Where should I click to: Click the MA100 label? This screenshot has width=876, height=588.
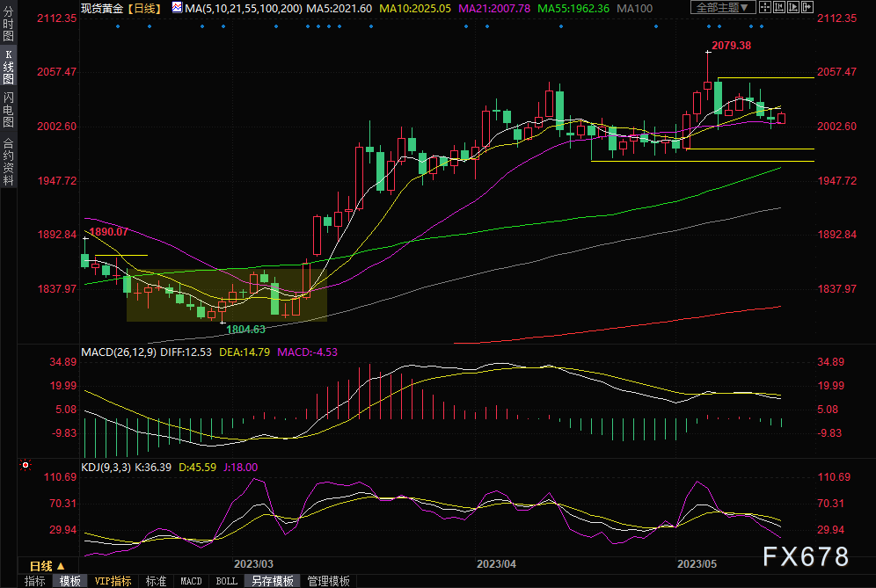(x=635, y=9)
